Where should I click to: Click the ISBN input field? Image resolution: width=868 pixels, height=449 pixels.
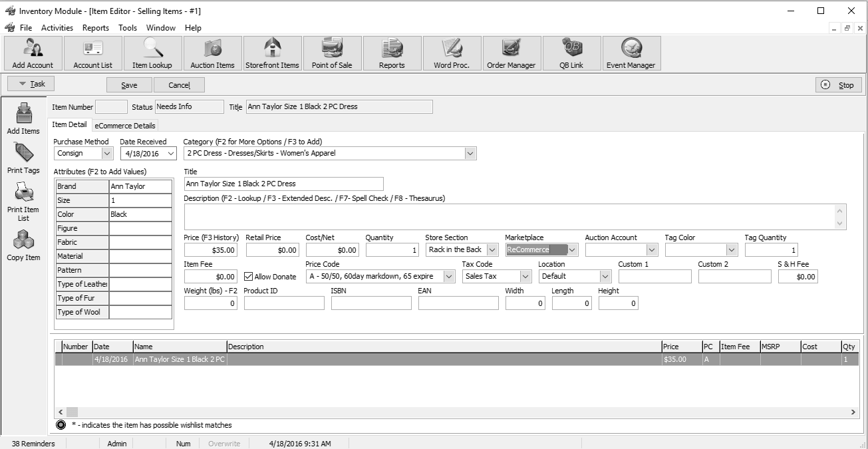coord(371,303)
